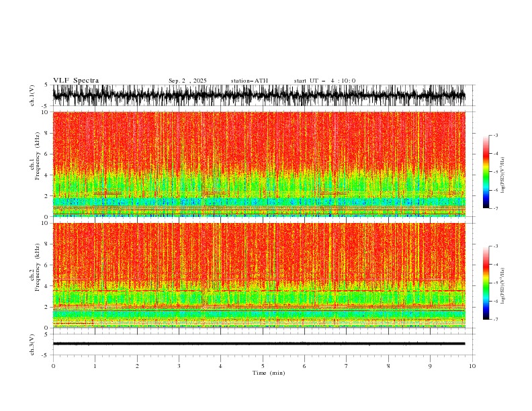This screenshot has height=411, width=532.
Task: Click the "2" tick on the time axis
Action: pyautogui.click(x=137, y=366)
